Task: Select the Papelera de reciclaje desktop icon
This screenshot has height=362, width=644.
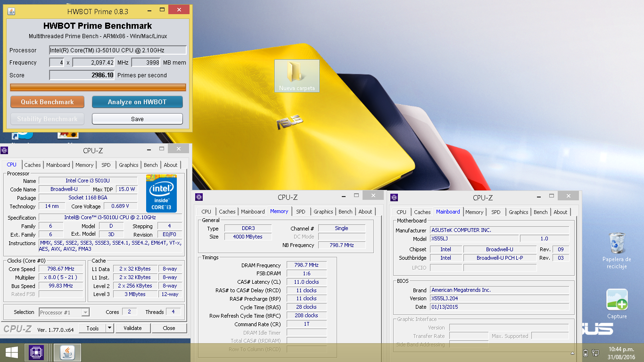Action: tap(617, 251)
